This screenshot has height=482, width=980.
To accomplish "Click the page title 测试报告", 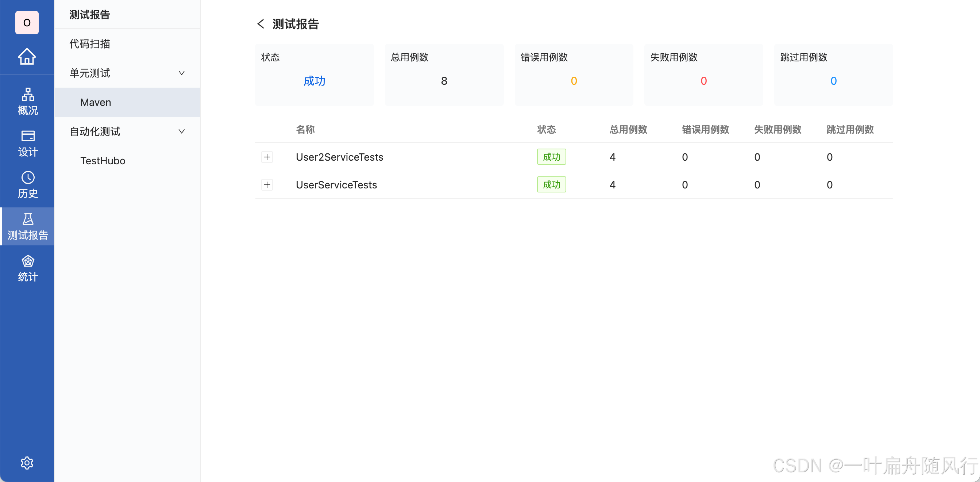I will [x=296, y=24].
